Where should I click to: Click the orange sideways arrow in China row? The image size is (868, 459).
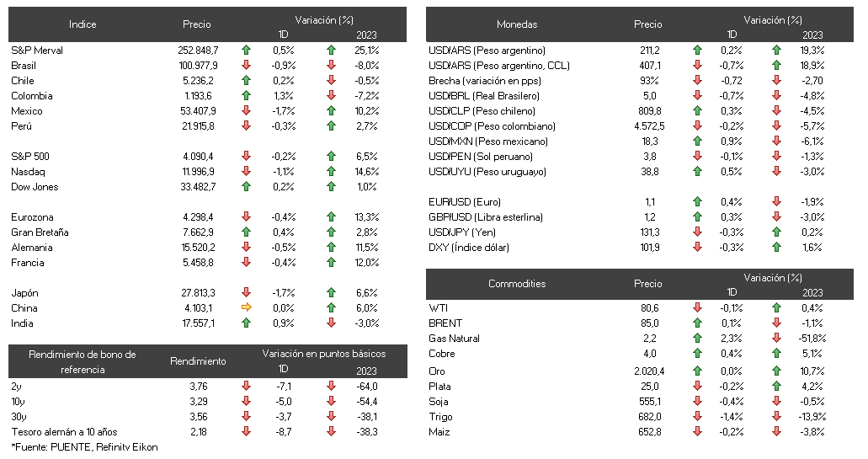tap(247, 307)
